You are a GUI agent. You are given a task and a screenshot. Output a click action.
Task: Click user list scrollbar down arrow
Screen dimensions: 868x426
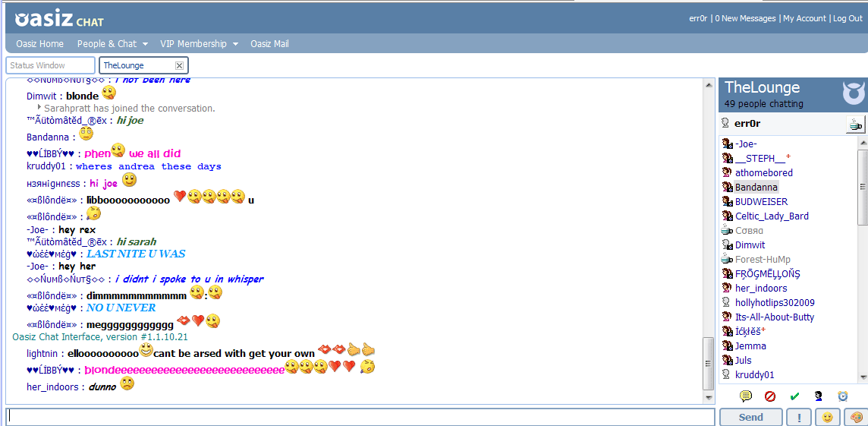point(863,376)
